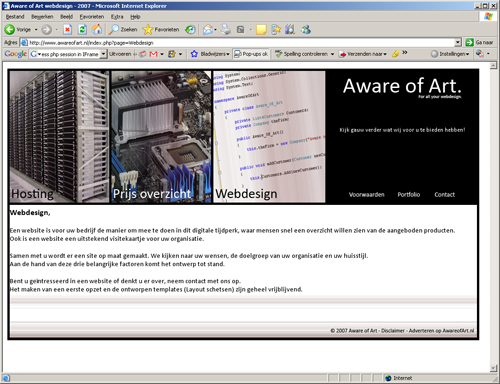Viewport: 500px width, 384px height.
Task: Open the Webdesign code image link
Action: (x=269, y=137)
